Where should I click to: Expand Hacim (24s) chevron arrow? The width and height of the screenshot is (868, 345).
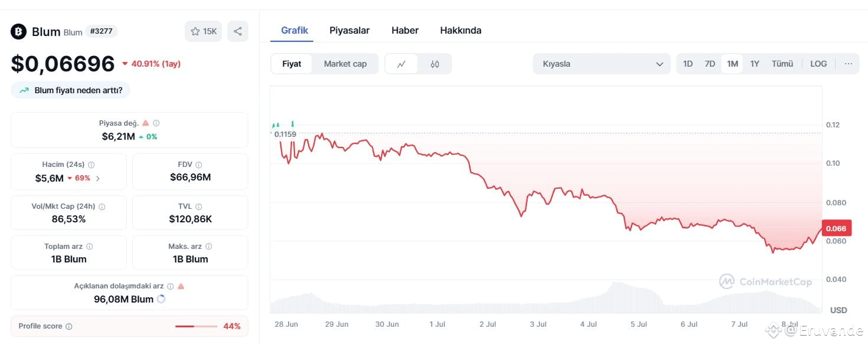[x=98, y=178]
